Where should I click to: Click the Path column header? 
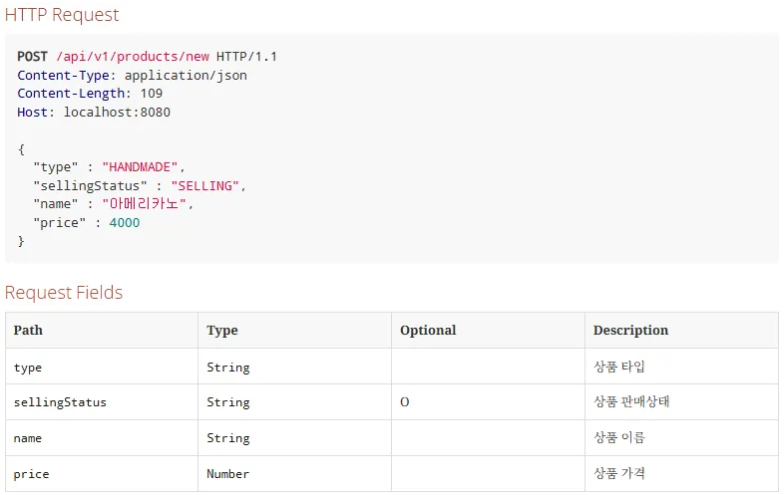tap(28, 330)
